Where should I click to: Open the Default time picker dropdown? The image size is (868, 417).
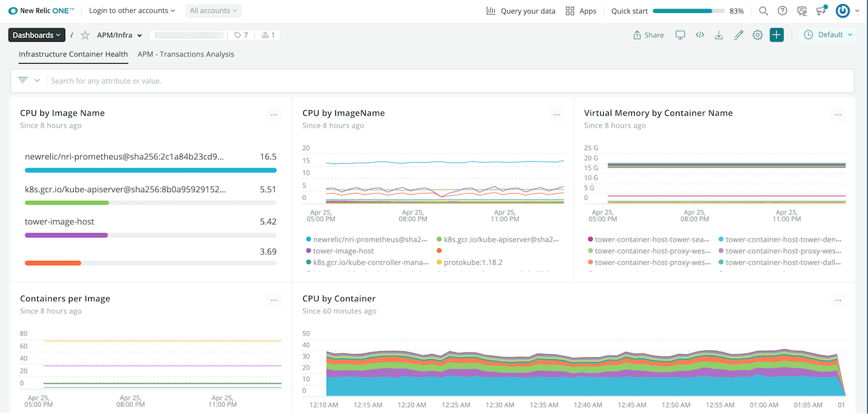[x=828, y=35]
